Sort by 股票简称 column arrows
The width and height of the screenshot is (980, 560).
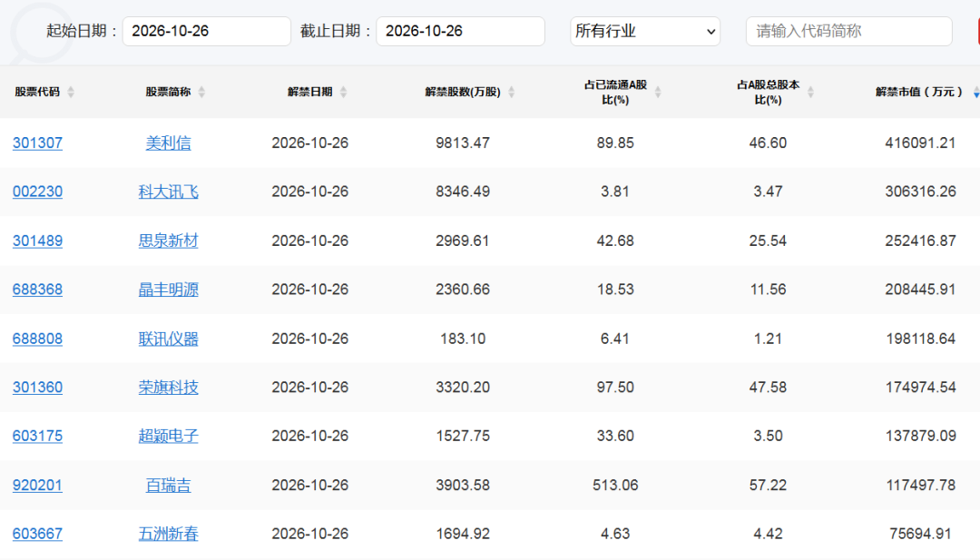coord(201,92)
